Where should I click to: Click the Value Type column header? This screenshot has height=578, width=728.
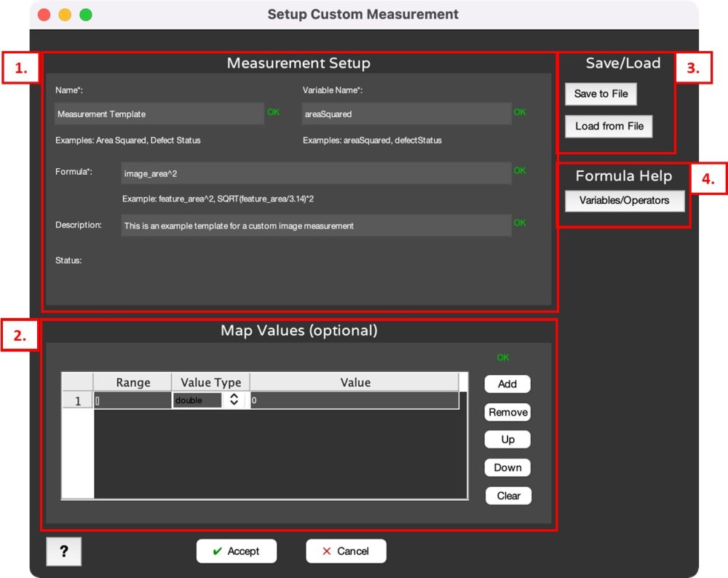(x=211, y=382)
